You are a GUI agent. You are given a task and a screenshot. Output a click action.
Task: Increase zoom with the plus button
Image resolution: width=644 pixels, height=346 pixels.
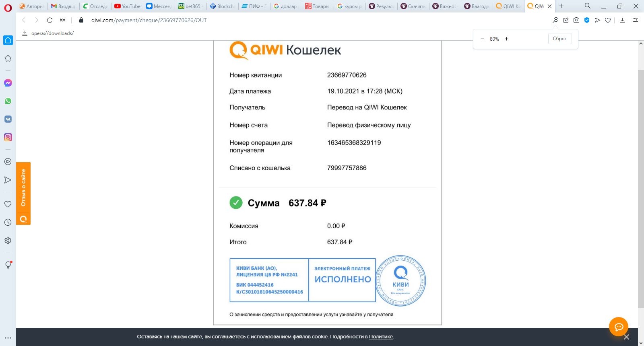(x=506, y=39)
